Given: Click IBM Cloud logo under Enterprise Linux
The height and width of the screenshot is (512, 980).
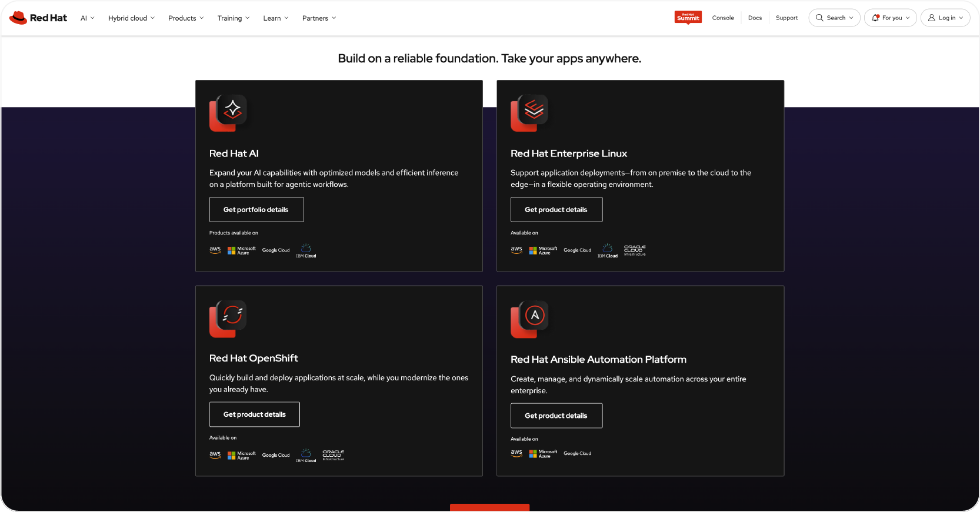Looking at the screenshot, I should click(608, 251).
